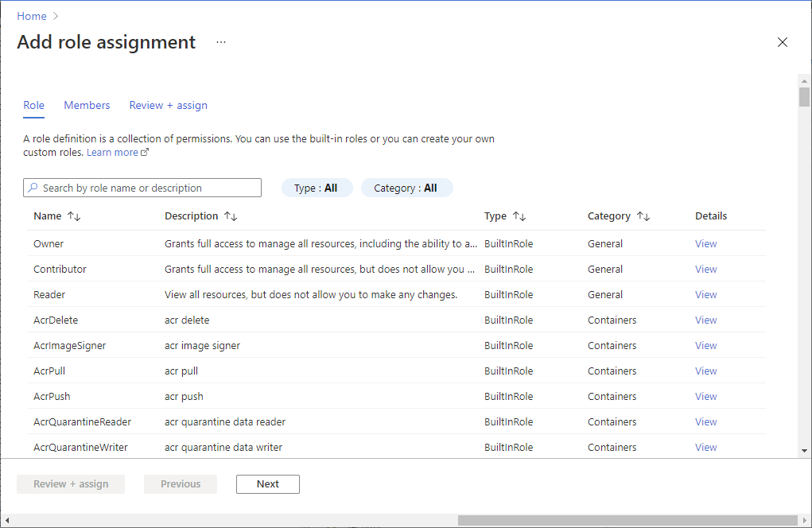812x528 pixels.
Task: Switch to the Members tab
Action: pyautogui.click(x=87, y=105)
